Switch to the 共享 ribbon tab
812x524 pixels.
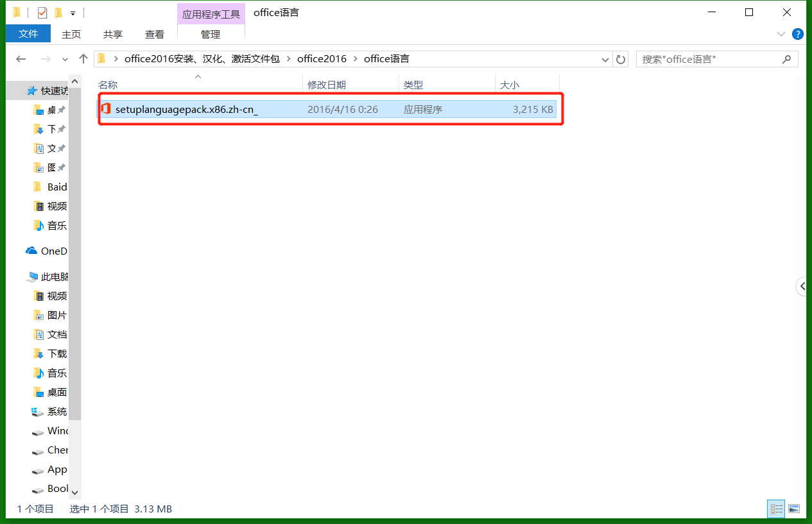pyautogui.click(x=113, y=34)
